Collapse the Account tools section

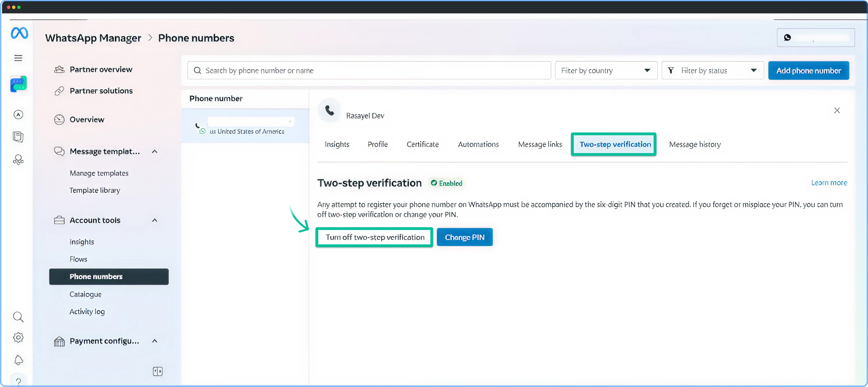click(155, 220)
